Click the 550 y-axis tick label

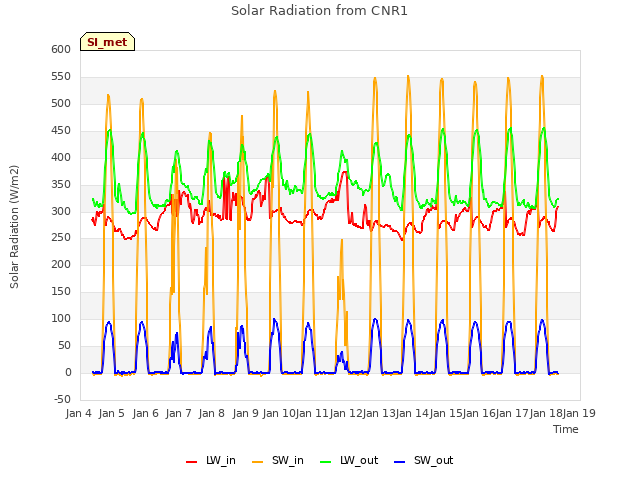61,76
